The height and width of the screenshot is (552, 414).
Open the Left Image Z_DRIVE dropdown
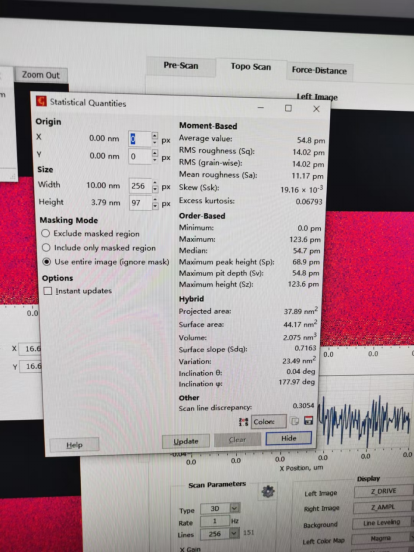tap(384, 491)
